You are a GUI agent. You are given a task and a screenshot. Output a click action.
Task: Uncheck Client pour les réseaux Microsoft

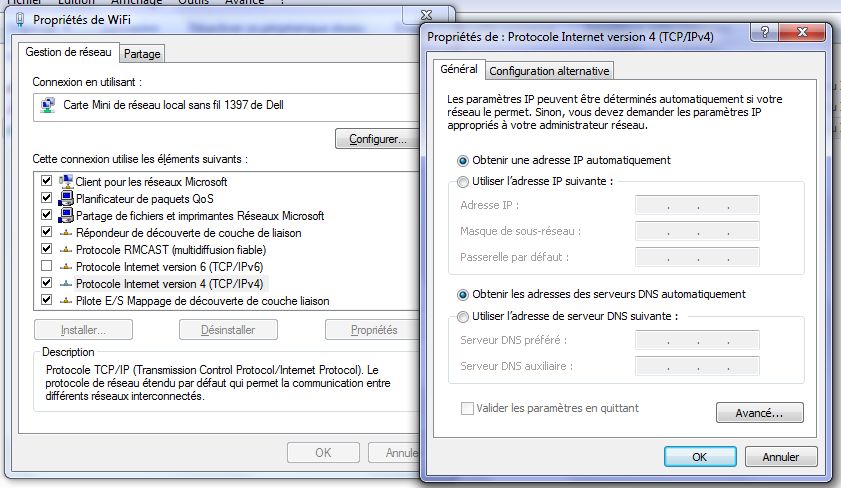[x=47, y=181]
